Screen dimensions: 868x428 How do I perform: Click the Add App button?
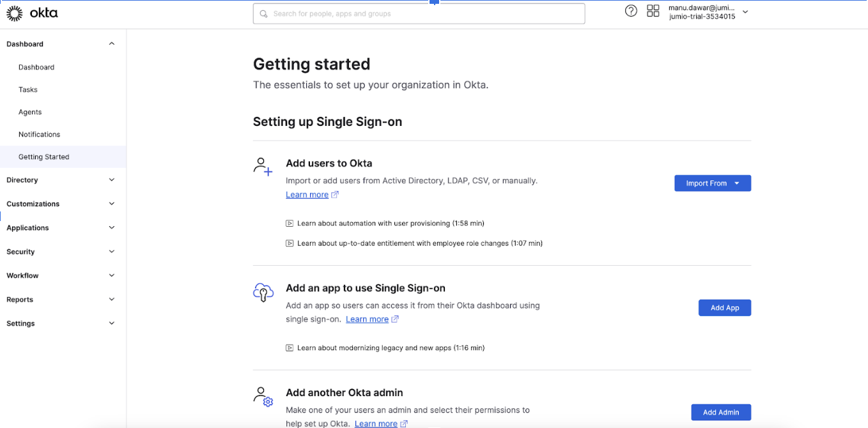[724, 308]
